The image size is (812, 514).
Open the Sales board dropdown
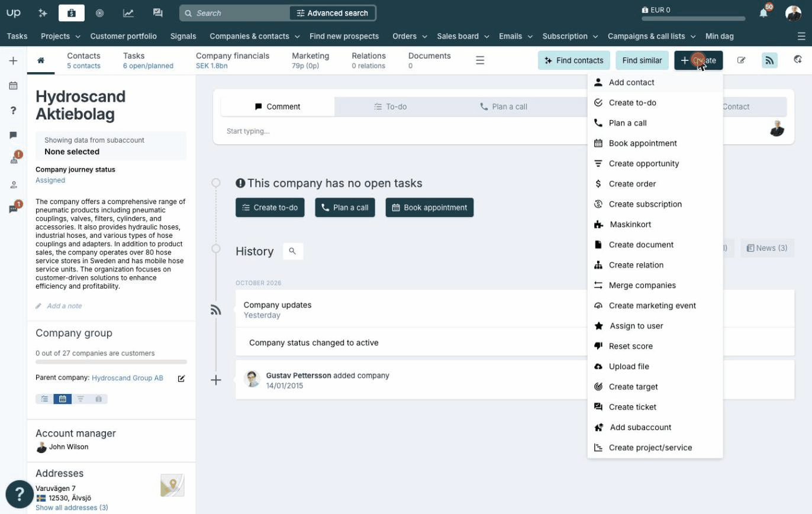point(463,36)
